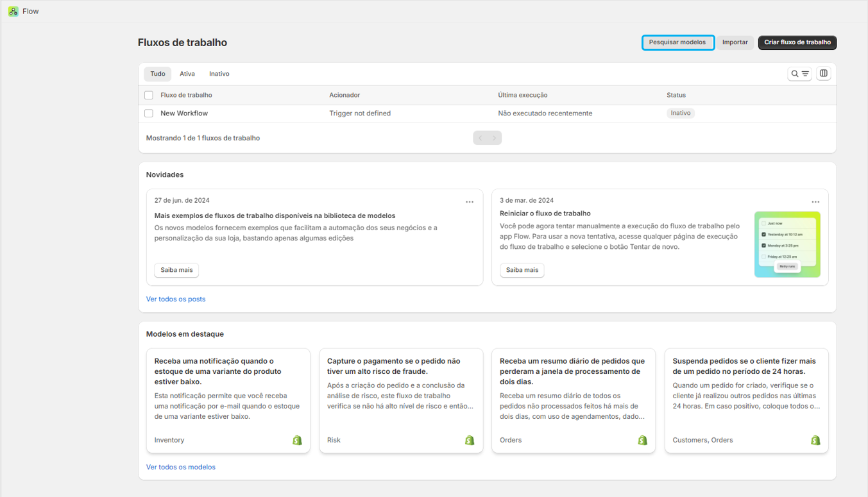Click Última execução column header
The width and height of the screenshot is (868, 497).
(523, 95)
